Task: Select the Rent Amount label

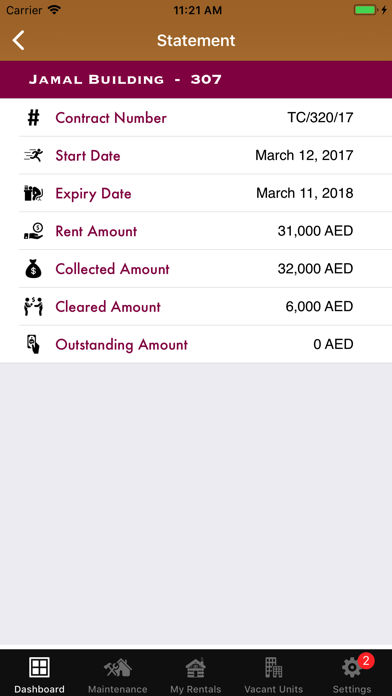Action: (96, 231)
